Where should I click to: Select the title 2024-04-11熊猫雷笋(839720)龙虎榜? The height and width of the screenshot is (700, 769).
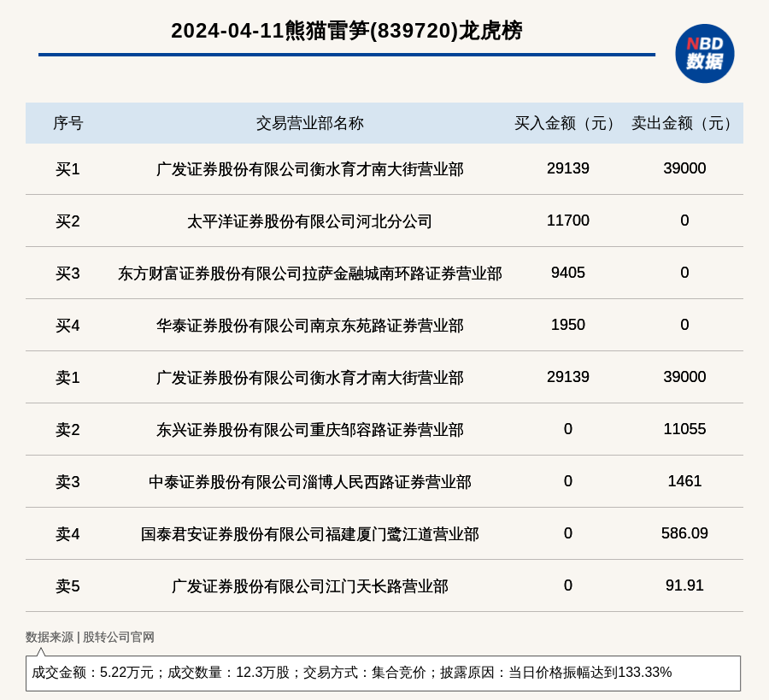pos(347,31)
